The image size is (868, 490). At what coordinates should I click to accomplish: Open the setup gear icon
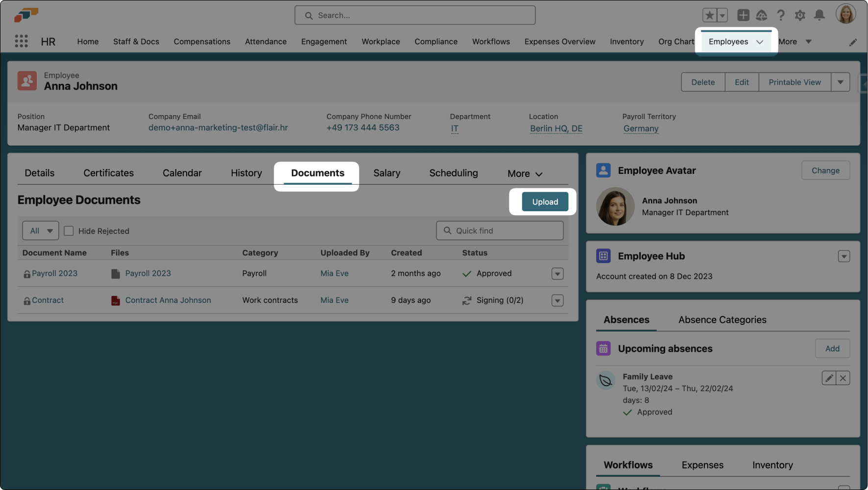coord(800,16)
